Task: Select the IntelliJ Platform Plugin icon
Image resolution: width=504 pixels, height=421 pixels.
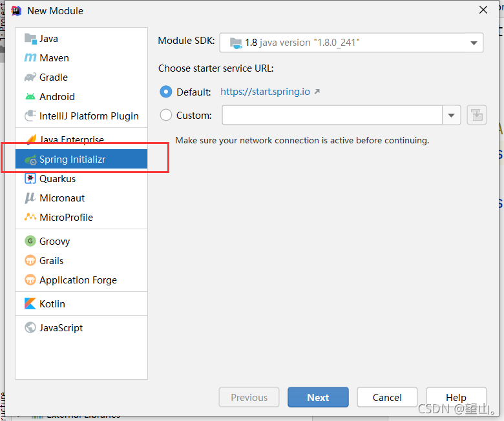Action: click(x=30, y=116)
